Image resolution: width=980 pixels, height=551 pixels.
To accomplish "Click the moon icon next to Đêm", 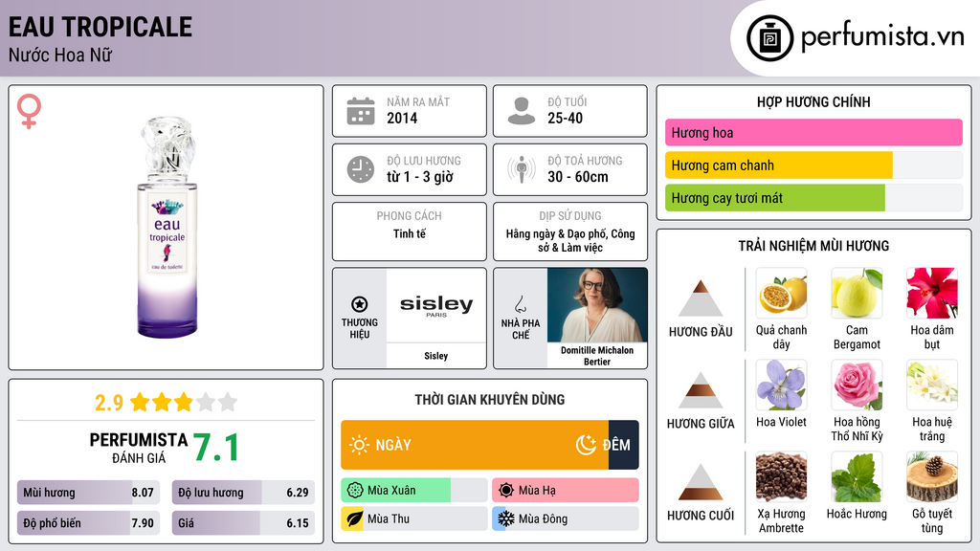I will point(586,445).
